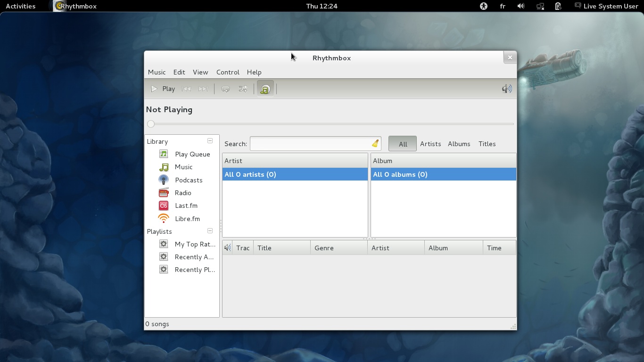Open Recently Added playlist icon
The height and width of the screenshot is (362, 644).
164,256
